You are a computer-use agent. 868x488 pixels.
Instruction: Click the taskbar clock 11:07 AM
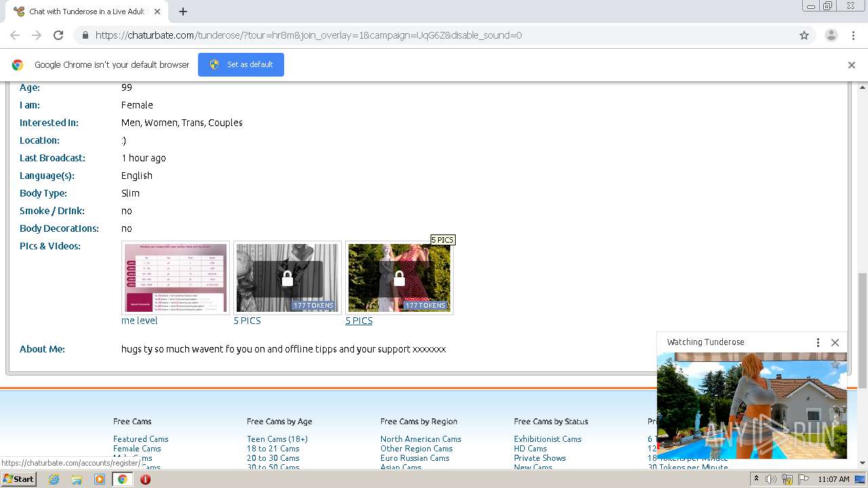(833, 479)
